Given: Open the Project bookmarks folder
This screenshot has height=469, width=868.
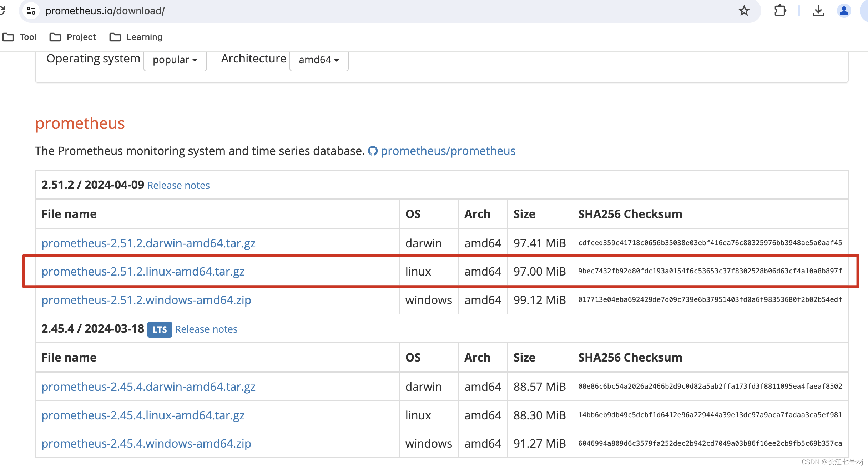Looking at the screenshot, I should [x=73, y=37].
